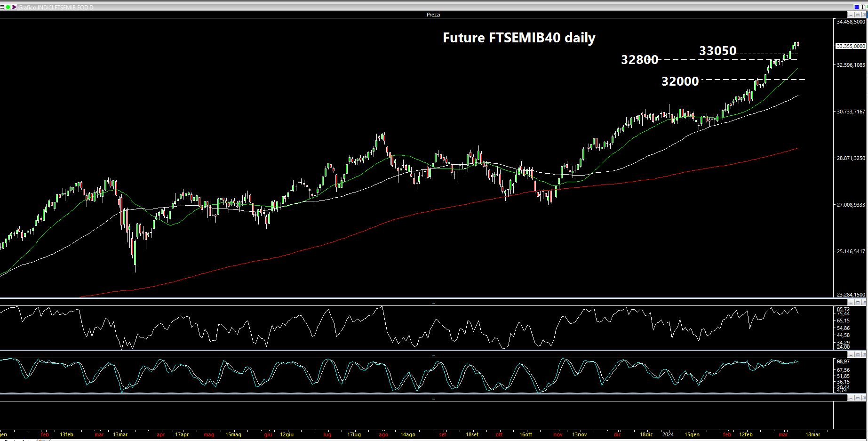
Task: Minimize the RSI oscillator pane
Action: pyautogui.click(x=851, y=302)
